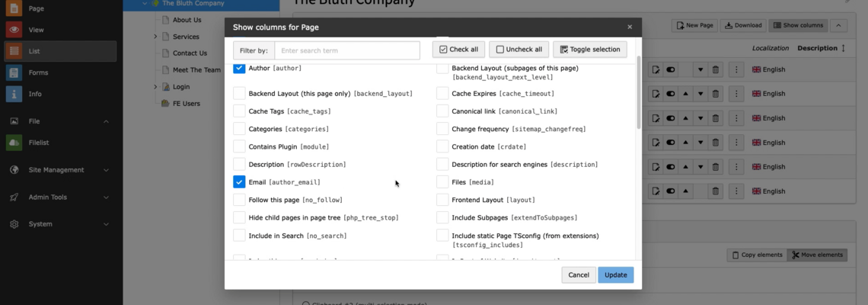Enable the Cache Tags column checkbox
This screenshot has width=868, height=305.
[x=239, y=111]
